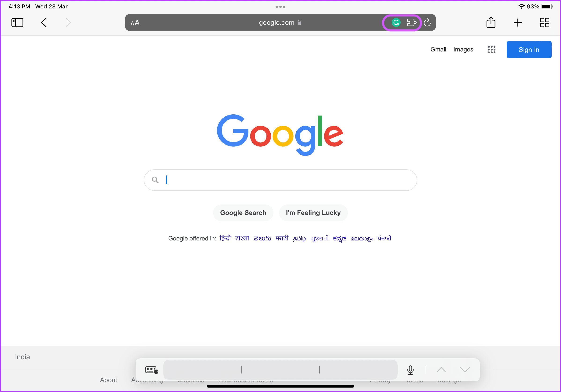Switch Google to Punjabi (ਪੰਜਾਬੀ)
Image resolution: width=561 pixels, height=392 pixels.
[384, 238]
